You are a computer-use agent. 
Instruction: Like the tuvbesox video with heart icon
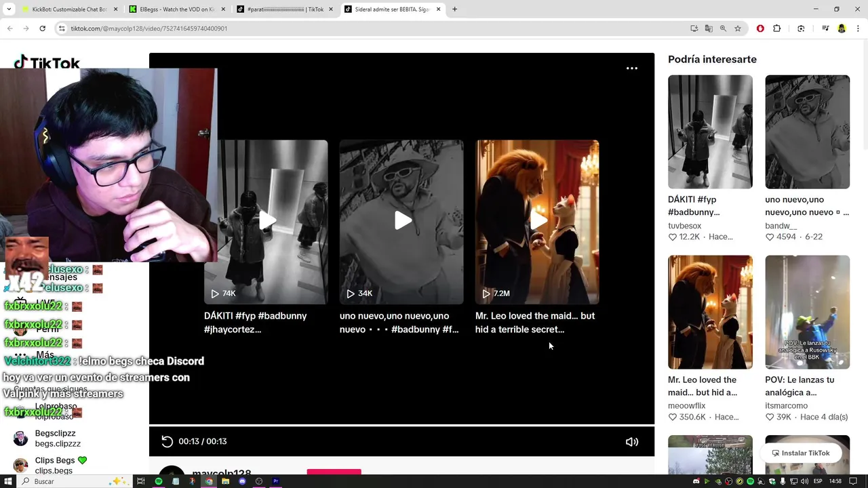(673, 237)
